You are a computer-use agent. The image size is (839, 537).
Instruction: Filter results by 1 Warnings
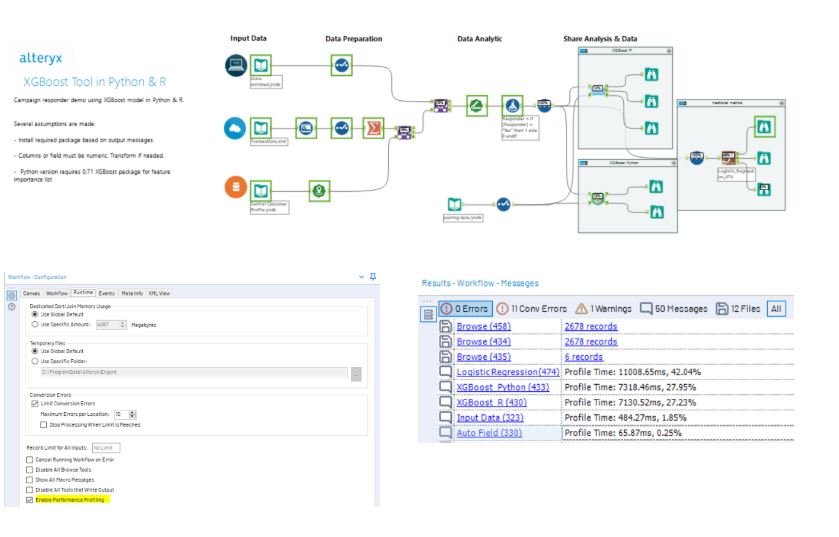tap(604, 309)
